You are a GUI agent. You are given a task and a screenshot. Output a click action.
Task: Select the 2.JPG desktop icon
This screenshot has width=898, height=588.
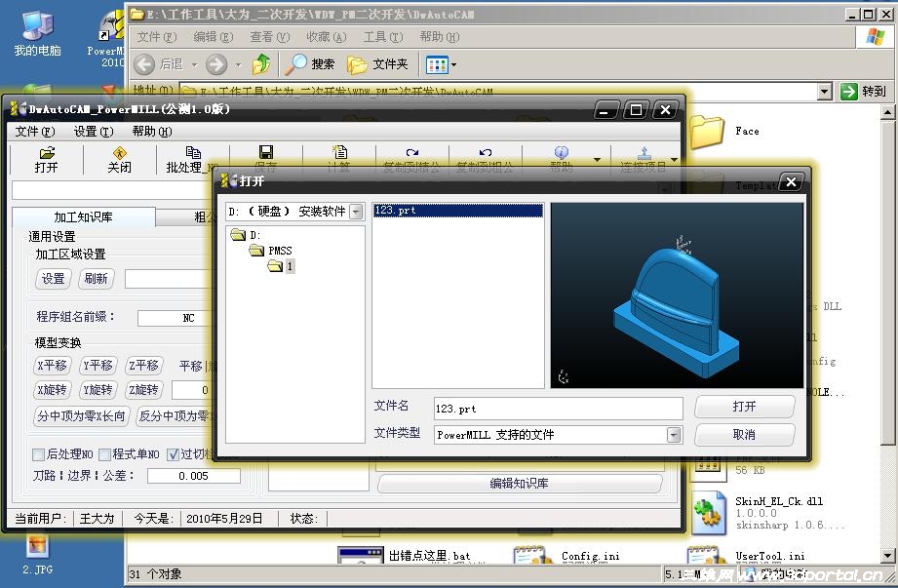click(38, 546)
